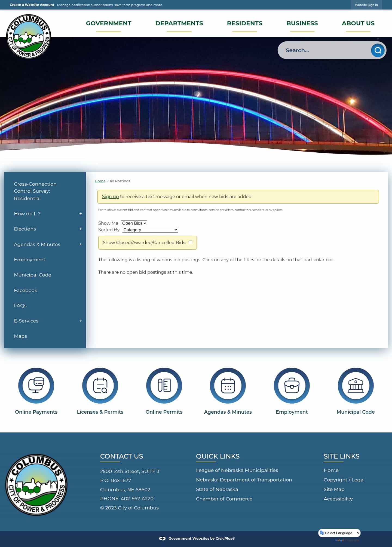
Task: Open the Government menu
Action: coord(109,23)
